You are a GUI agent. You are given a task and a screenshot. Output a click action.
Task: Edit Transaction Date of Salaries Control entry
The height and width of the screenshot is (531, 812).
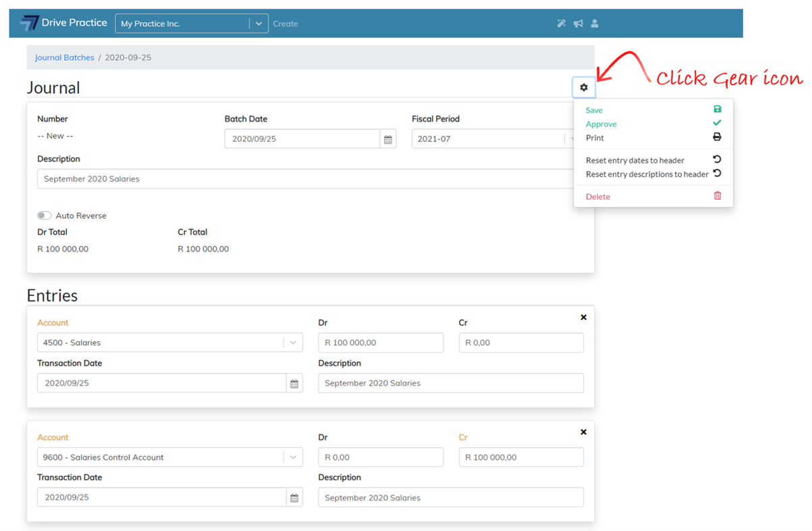pyautogui.click(x=162, y=498)
